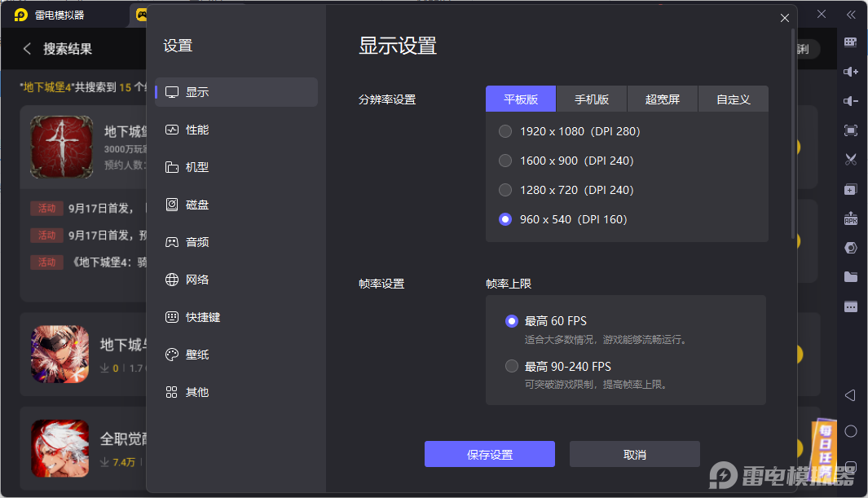Switch to the 自定义 resolution tab

coord(734,99)
